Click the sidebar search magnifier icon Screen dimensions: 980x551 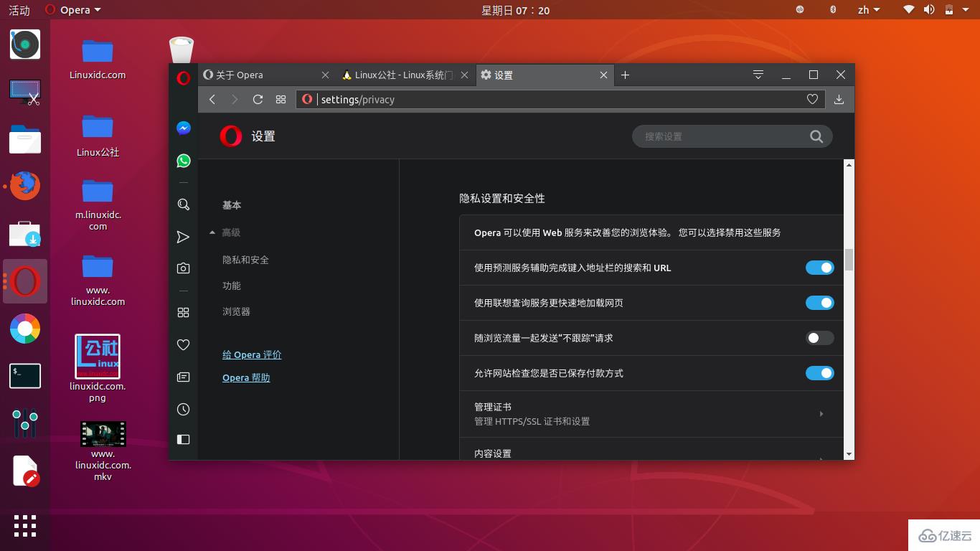184,204
